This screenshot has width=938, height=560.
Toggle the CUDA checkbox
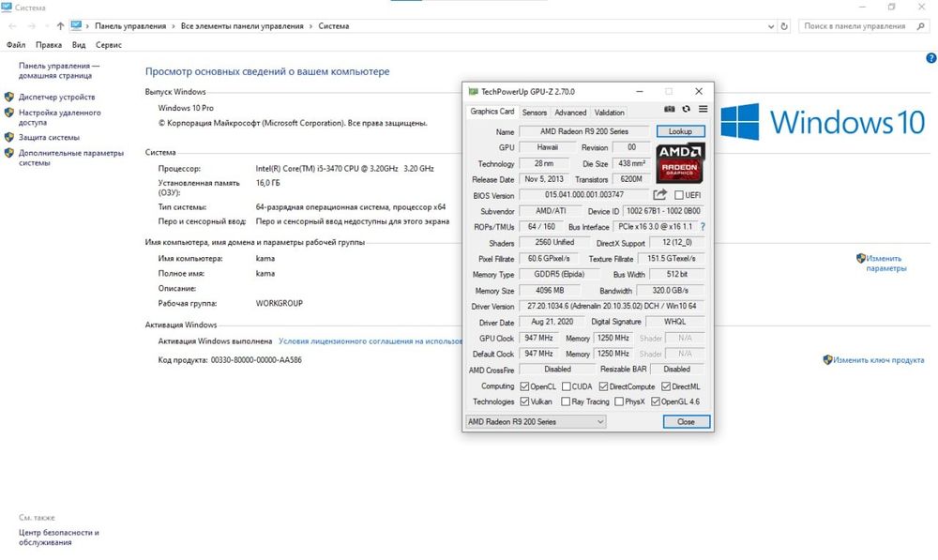point(566,386)
